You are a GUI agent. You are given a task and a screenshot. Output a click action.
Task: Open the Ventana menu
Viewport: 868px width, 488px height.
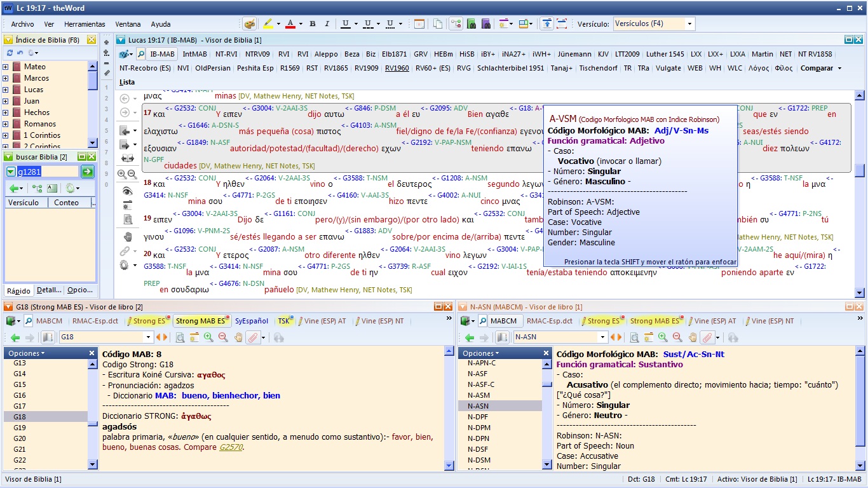coord(128,24)
